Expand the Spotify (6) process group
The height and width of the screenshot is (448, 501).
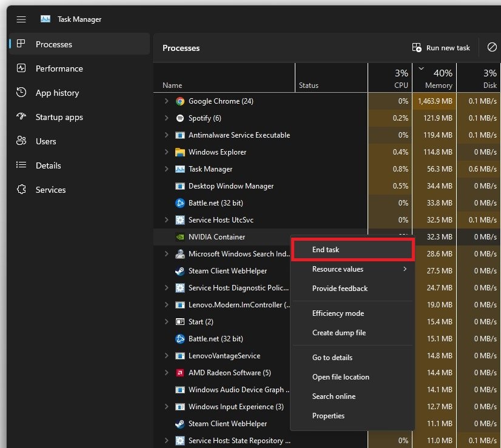click(x=166, y=118)
